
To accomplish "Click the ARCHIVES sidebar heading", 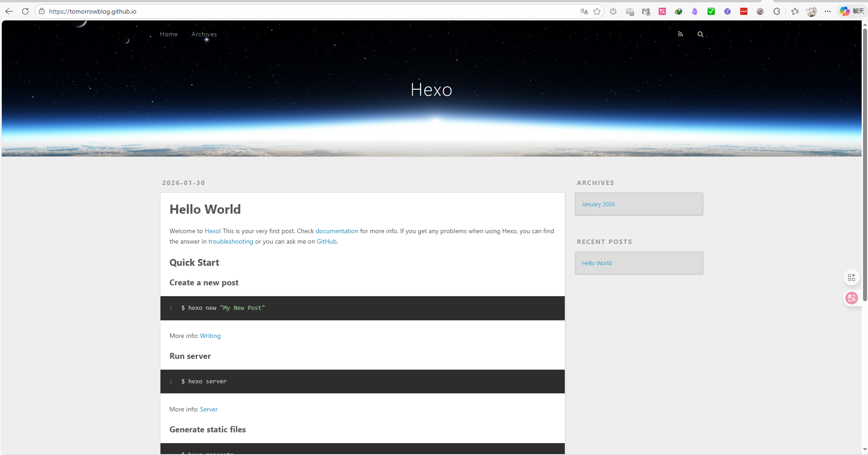I will [596, 183].
